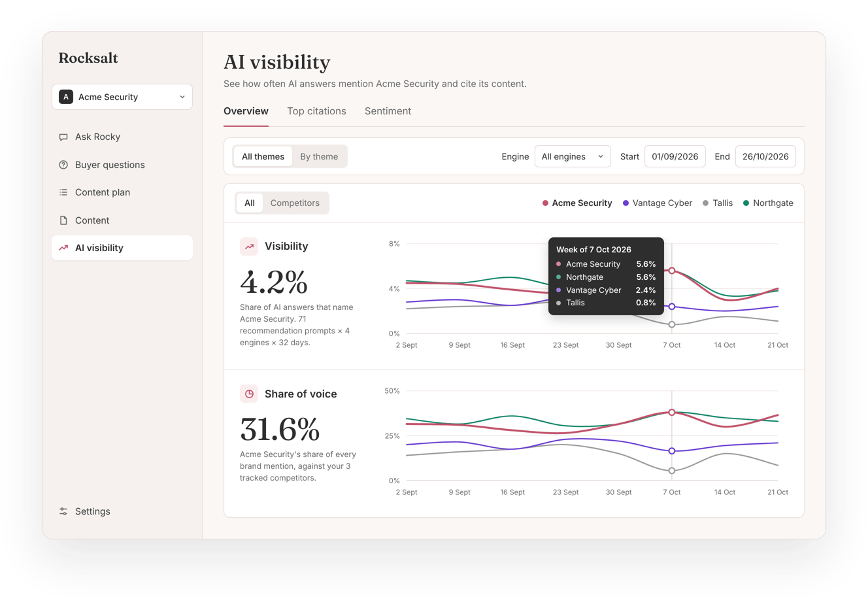
Task: Click the Ask Rocky chat icon
Action: click(63, 137)
